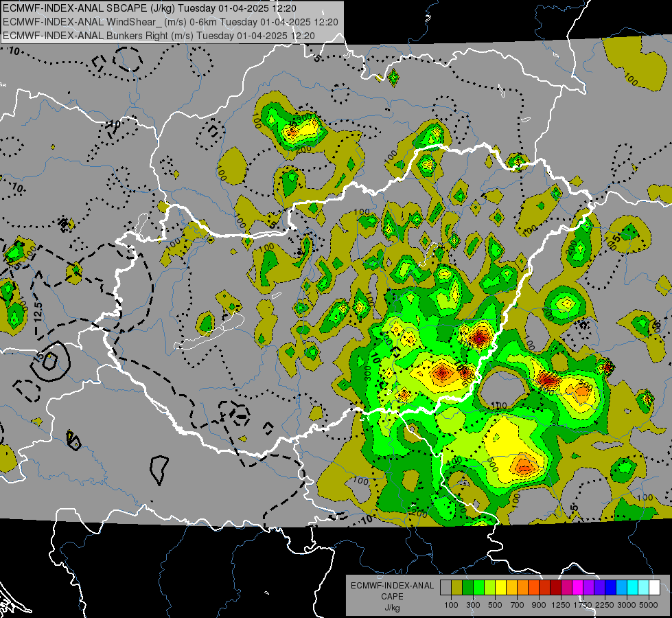Click the 3000 tick label on legend
This screenshot has height=618, width=672.
pos(627,605)
